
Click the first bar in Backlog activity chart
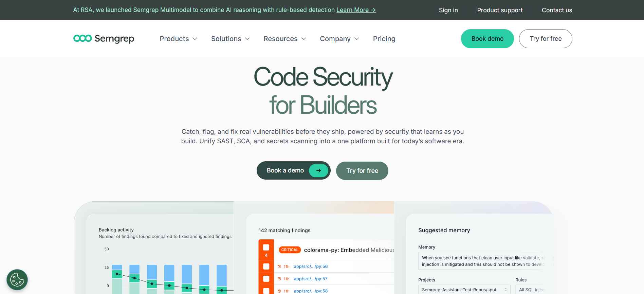click(117, 279)
